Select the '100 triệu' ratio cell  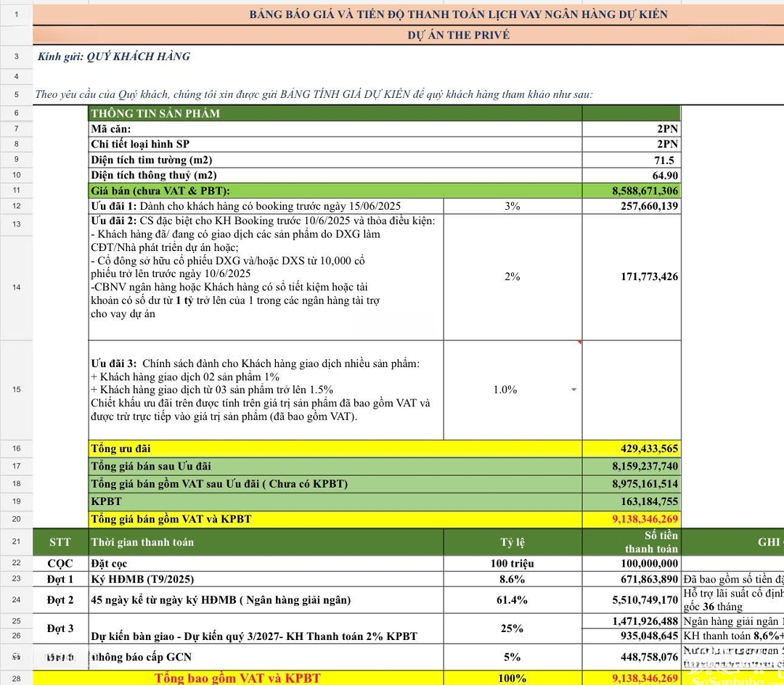pyautogui.click(x=512, y=563)
